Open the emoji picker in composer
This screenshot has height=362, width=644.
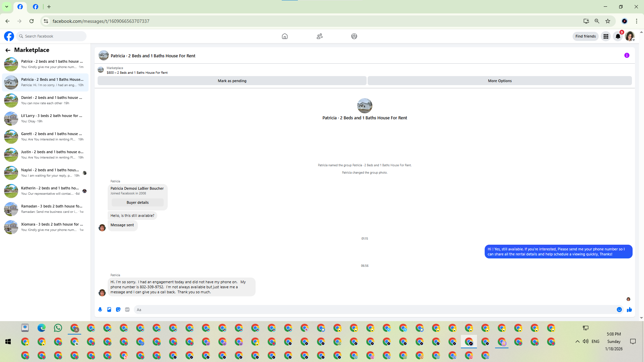point(619,310)
